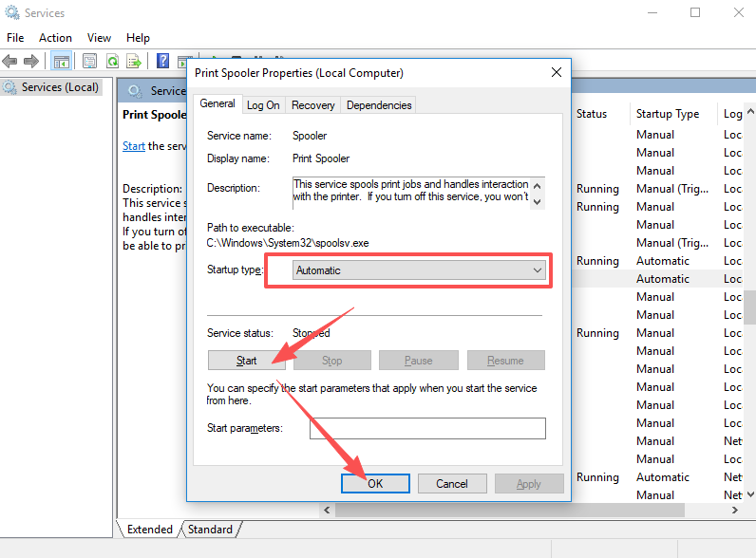Click the 'Spooler' service name value
The image size is (756, 558).
tap(310, 136)
